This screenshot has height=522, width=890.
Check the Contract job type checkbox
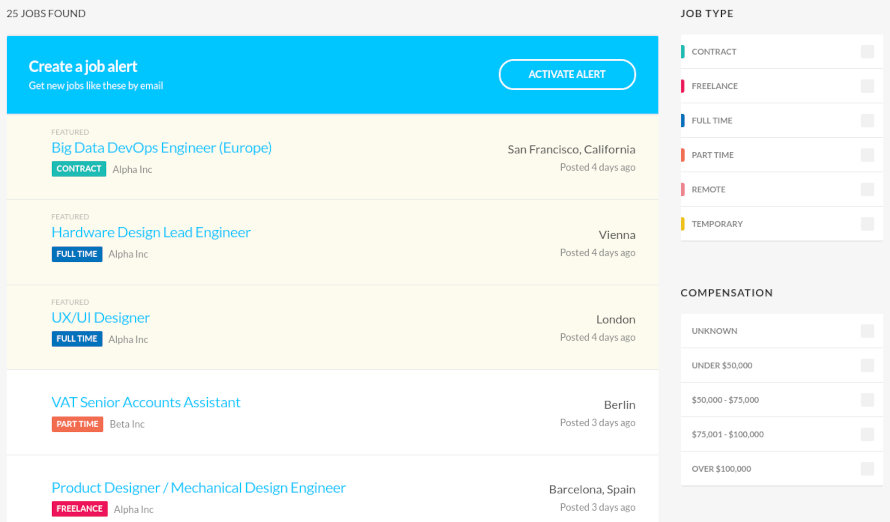[x=867, y=52]
